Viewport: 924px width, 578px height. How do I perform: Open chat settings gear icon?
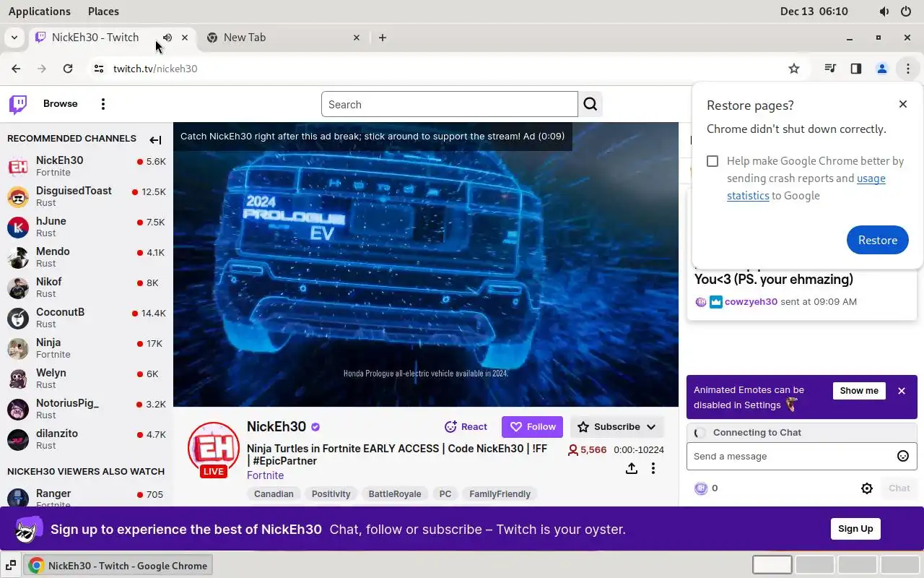pyautogui.click(x=867, y=488)
